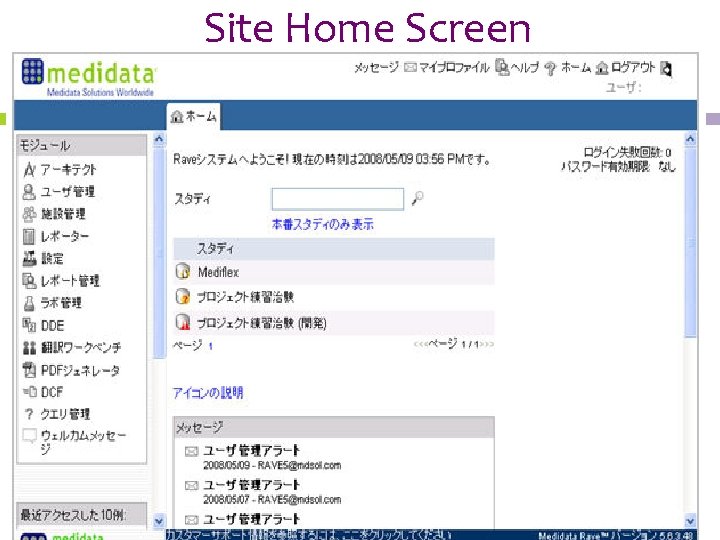The width and height of the screenshot is (720, 540).
Task: Click the マイプロファイル icon in header
Action: pos(502,67)
